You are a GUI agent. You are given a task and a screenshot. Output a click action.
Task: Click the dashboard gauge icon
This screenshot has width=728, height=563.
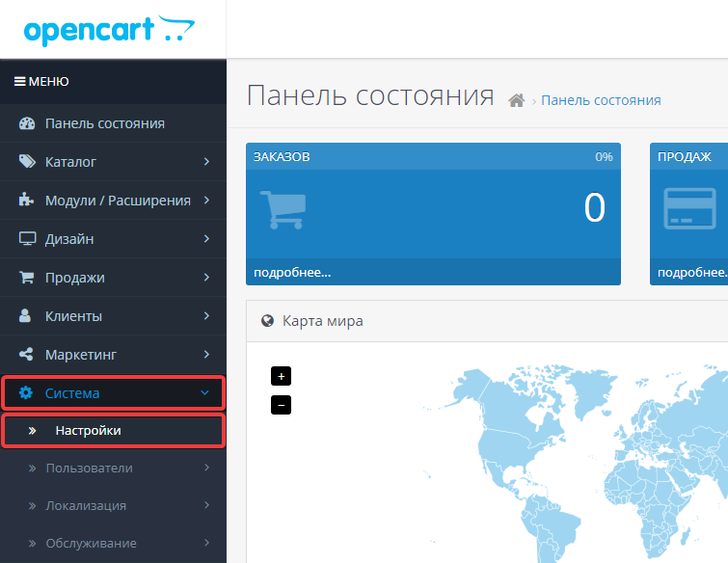(27, 123)
